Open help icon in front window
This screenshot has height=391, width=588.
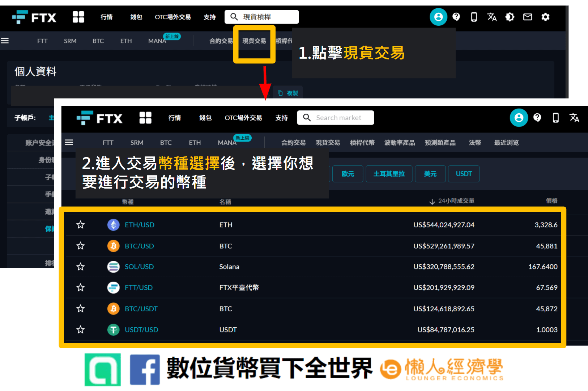tap(537, 117)
